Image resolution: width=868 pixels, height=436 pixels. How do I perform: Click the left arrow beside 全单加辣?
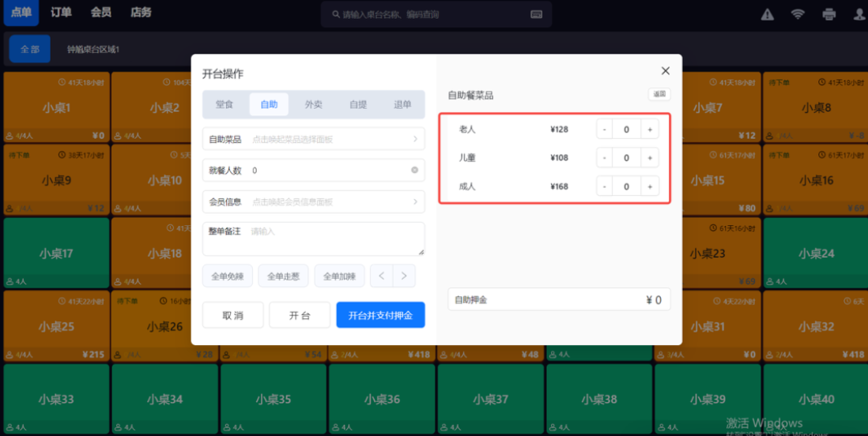click(x=382, y=276)
